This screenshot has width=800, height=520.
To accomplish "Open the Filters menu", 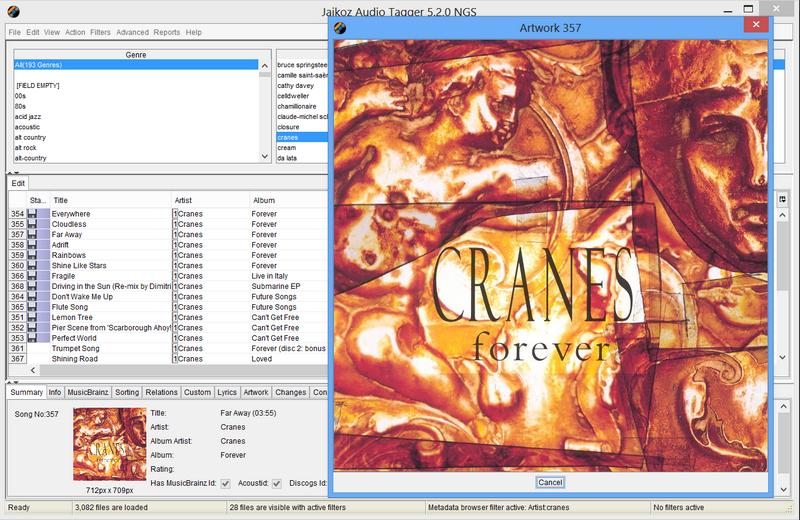I will coord(100,32).
